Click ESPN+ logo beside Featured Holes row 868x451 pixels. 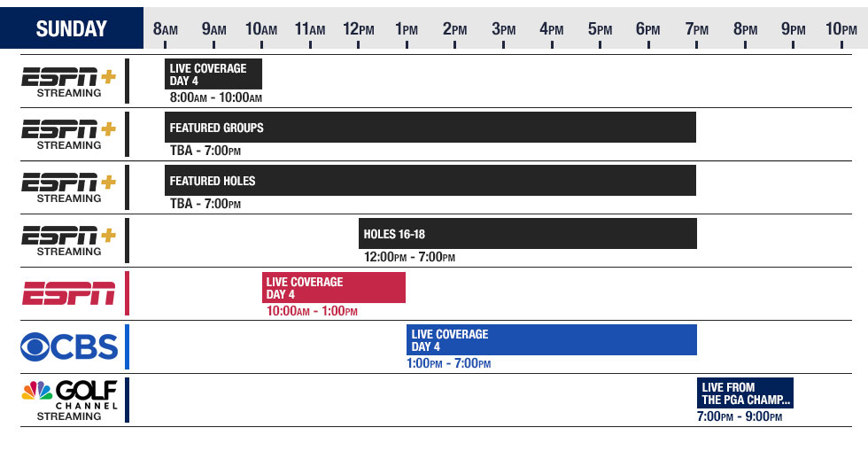tap(69, 186)
